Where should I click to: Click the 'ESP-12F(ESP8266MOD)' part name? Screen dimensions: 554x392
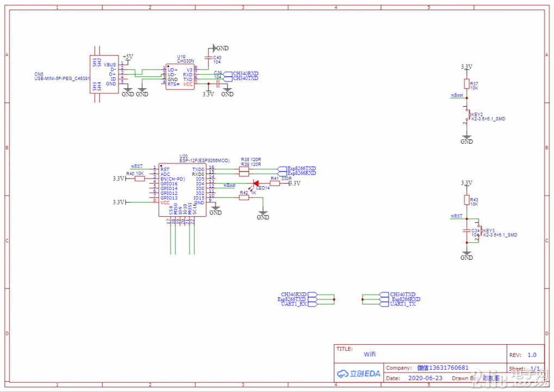(x=204, y=161)
